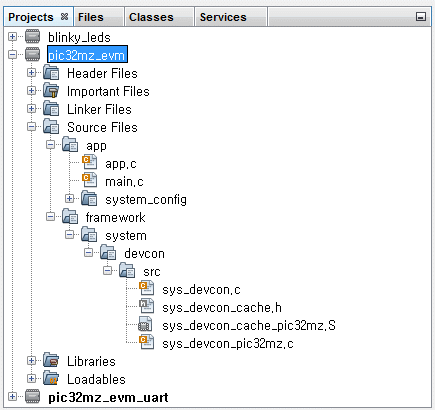Expand the pic32mz_evm_uart project node
The height and width of the screenshot is (410, 435).
point(12,396)
